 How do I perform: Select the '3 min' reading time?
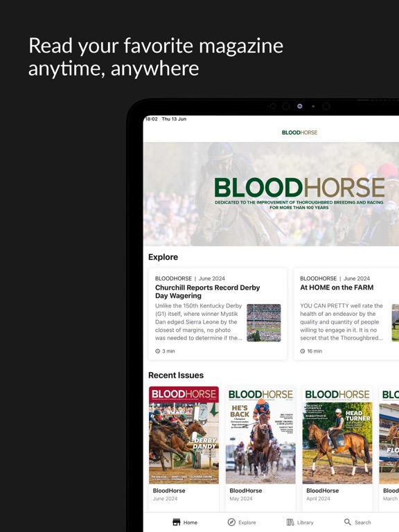(168, 351)
